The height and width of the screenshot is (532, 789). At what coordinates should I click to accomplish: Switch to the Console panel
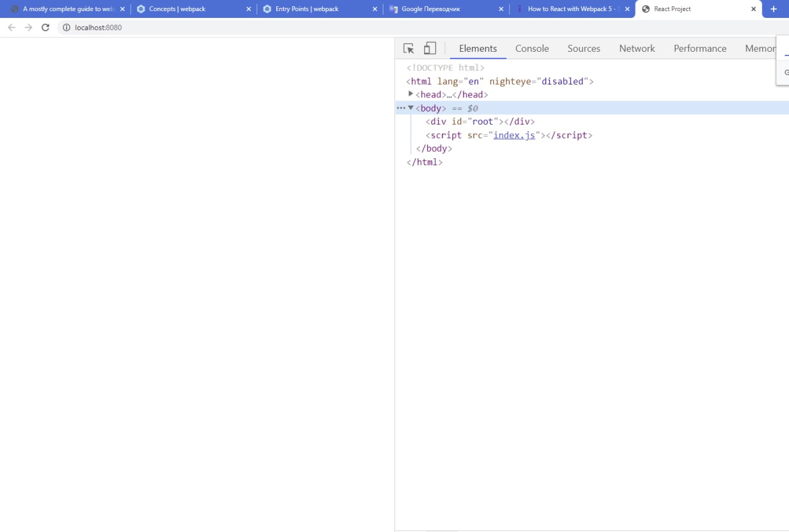pyautogui.click(x=532, y=49)
